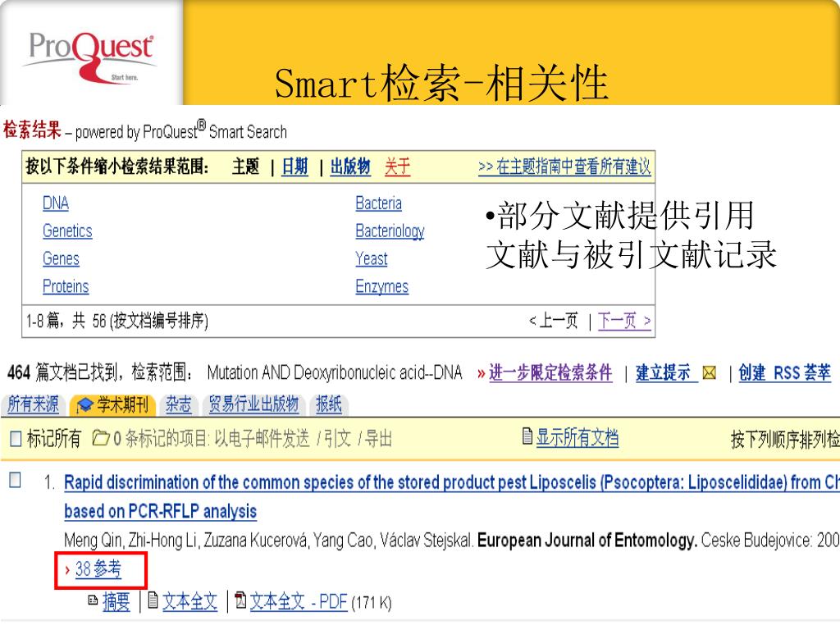The height and width of the screenshot is (630, 840).
Task: Click the Genes subject link
Action: tap(61, 258)
